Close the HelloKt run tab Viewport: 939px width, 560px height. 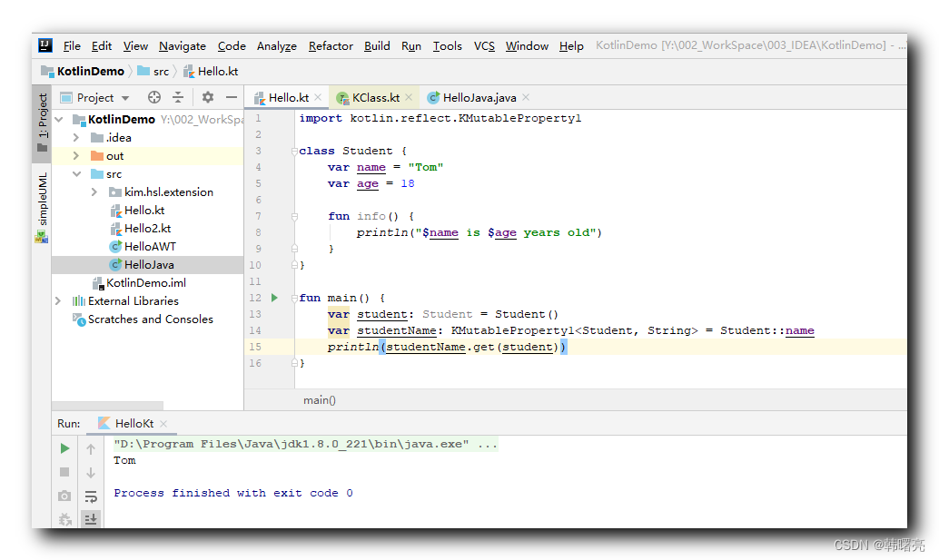163,424
